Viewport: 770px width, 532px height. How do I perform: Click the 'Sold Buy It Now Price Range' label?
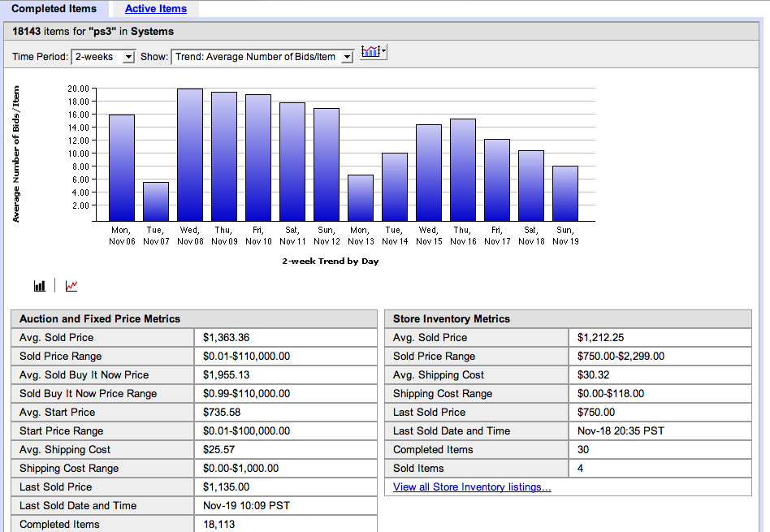[x=89, y=393]
